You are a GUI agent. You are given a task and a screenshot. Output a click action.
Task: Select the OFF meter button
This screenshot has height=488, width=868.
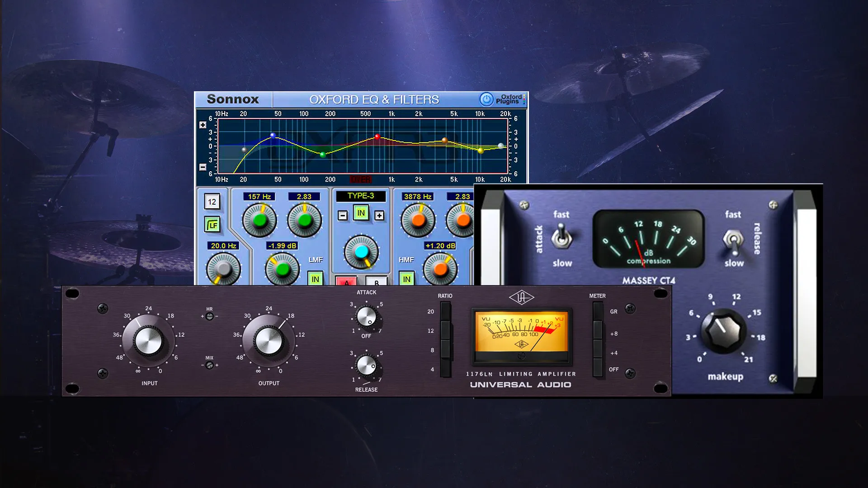pos(598,368)
